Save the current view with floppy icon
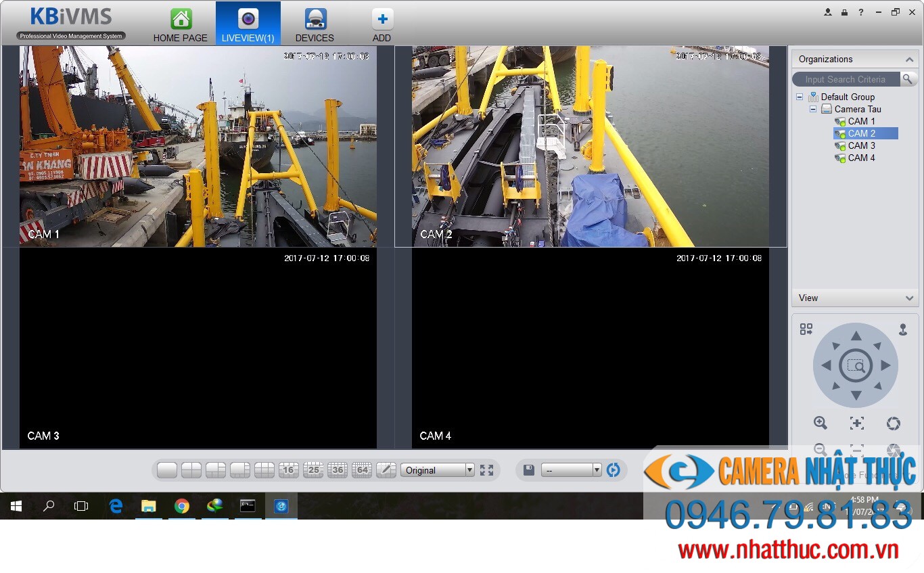This screenshot has height=573, width=924. (x=529, y=470)
